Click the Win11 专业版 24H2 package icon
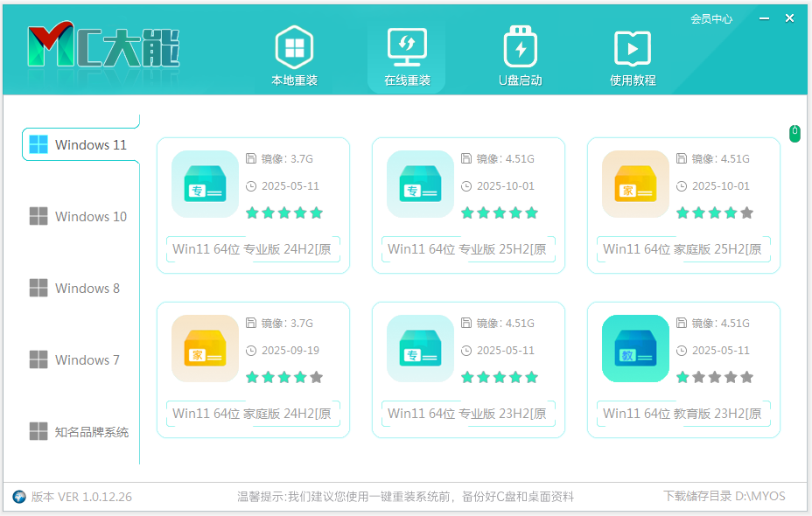The width and height of the screenshot is (812, 516). pos(205,185)
